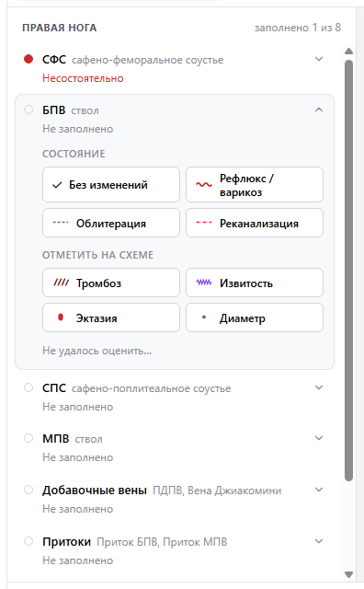Select the Рефлюкс / варикоз state
The image size is (364, 589).
pyautogui.click(x=255, y=185)
